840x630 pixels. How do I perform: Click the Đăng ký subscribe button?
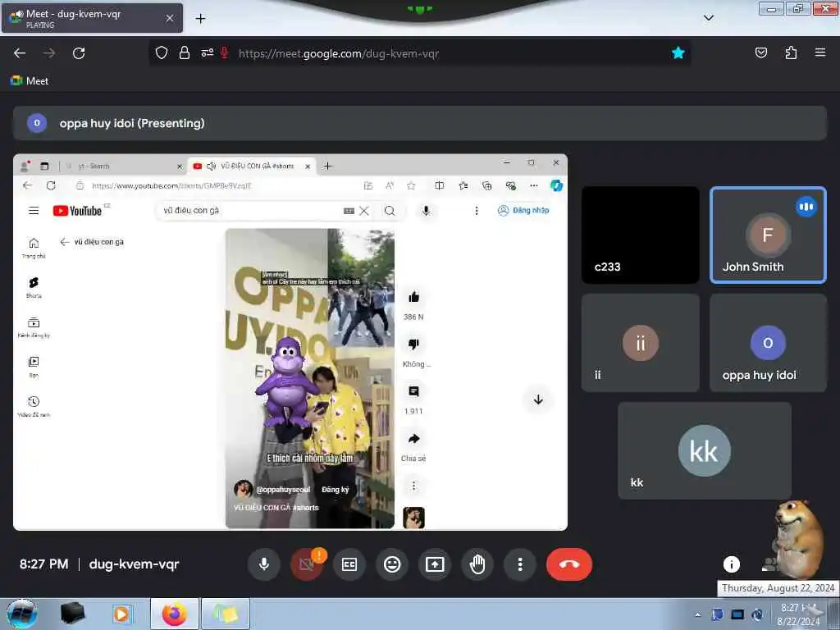(336, 489)
